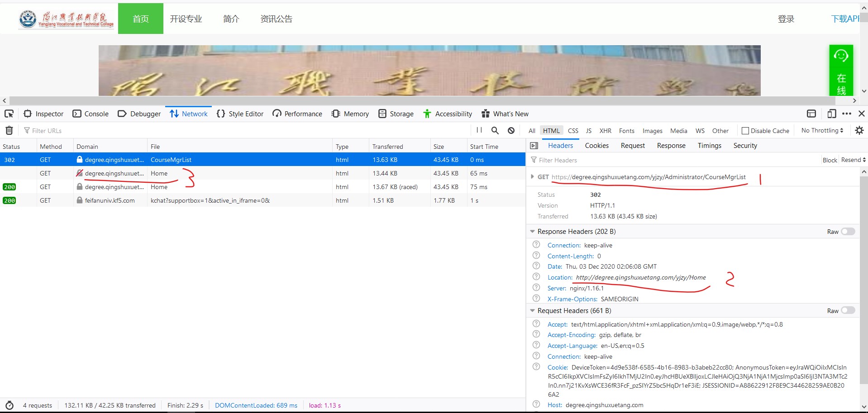The height and width of the screenshot is (413, 868).
Task: Sort by Start Time column
Action: (496, 147)
